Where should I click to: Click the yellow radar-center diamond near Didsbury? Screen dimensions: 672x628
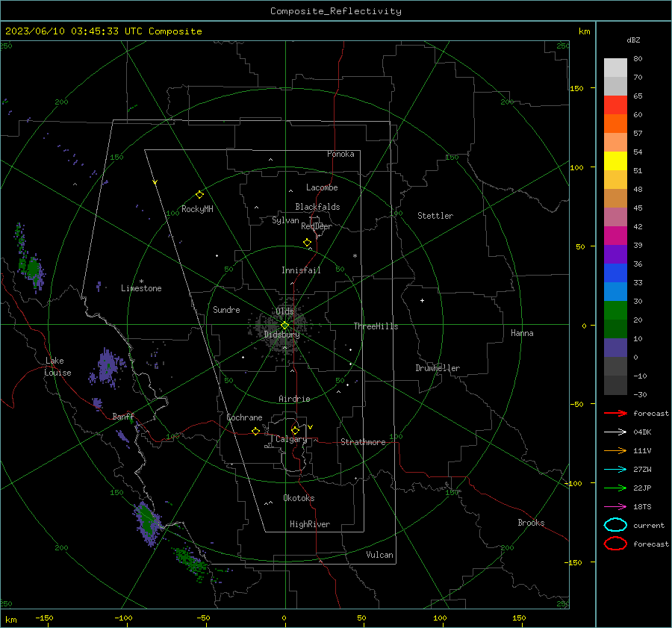285,326
